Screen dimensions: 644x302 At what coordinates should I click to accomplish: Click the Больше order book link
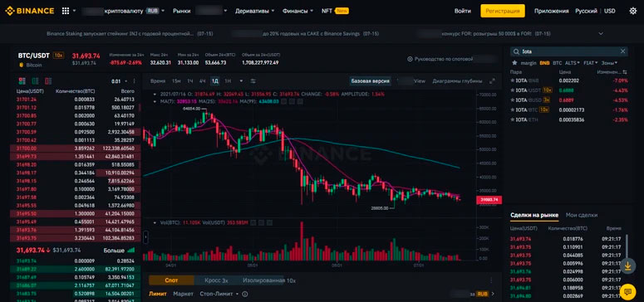114,251
